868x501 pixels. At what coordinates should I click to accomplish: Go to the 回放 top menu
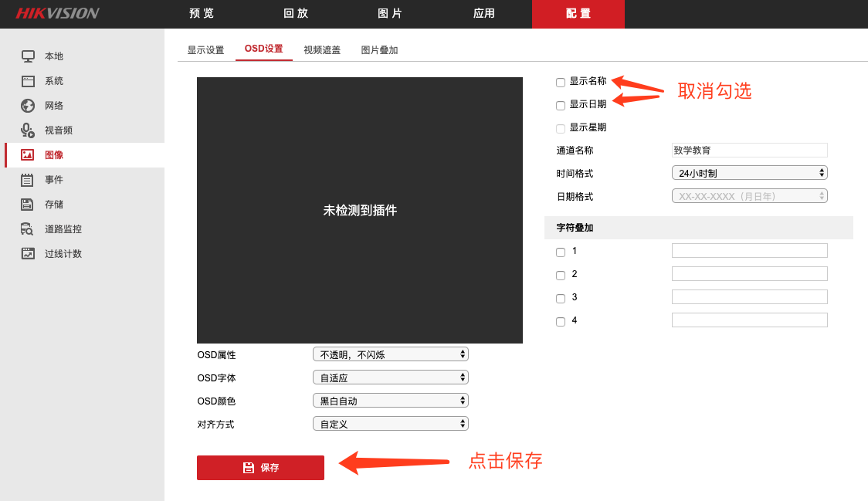(x=296, y=14)
